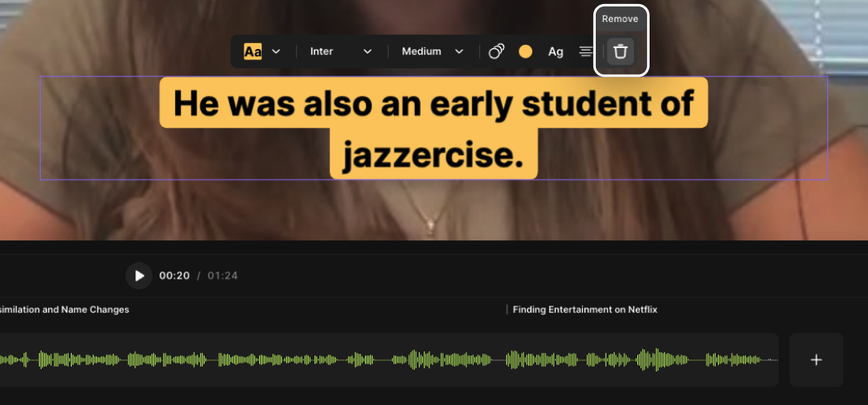This screenshot has height=405, width=868.
Task: Select the Finding Entertainment on Netflix chapter
Action: [585, 310]
